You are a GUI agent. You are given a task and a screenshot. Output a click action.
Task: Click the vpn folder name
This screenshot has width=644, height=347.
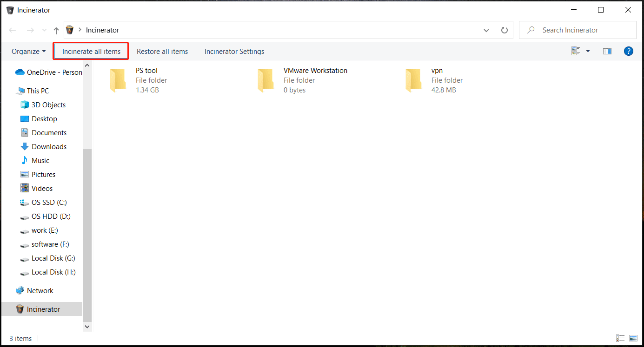[x=437, y=71]
